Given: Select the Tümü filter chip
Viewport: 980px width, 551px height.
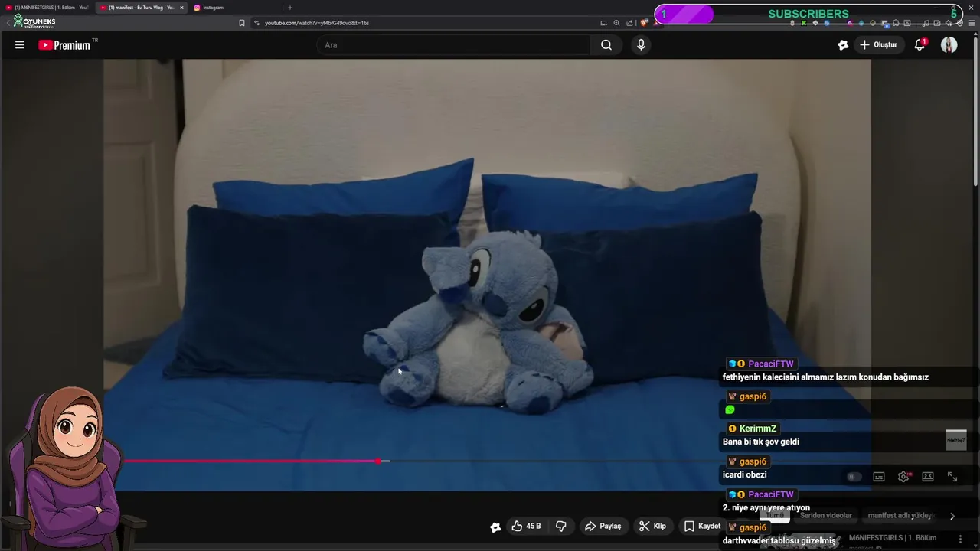Looking at the screenshot, I should click(775, 516).
